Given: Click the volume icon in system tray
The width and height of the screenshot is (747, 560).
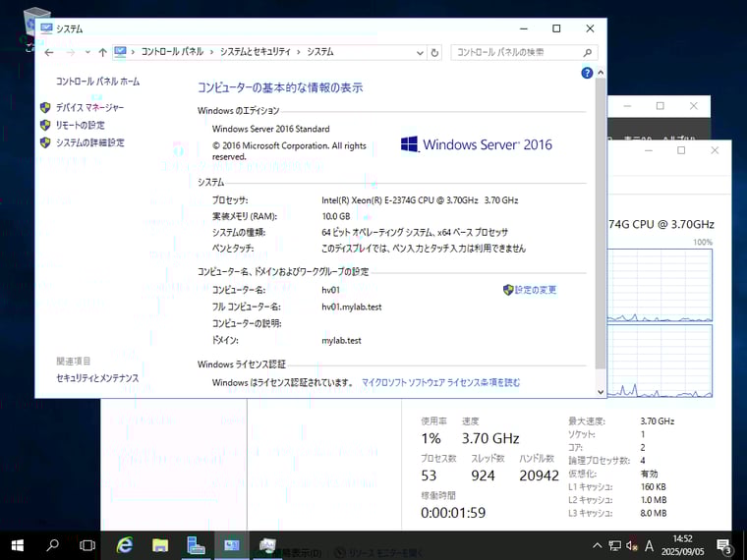Looking at the screenshot, I should [631, 545].
